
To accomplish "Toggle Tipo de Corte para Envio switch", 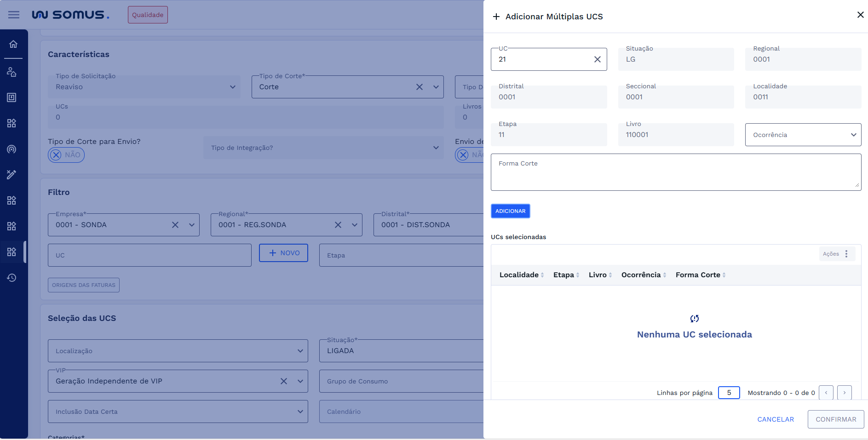I will pyautogui.click(x=66, y=155).
